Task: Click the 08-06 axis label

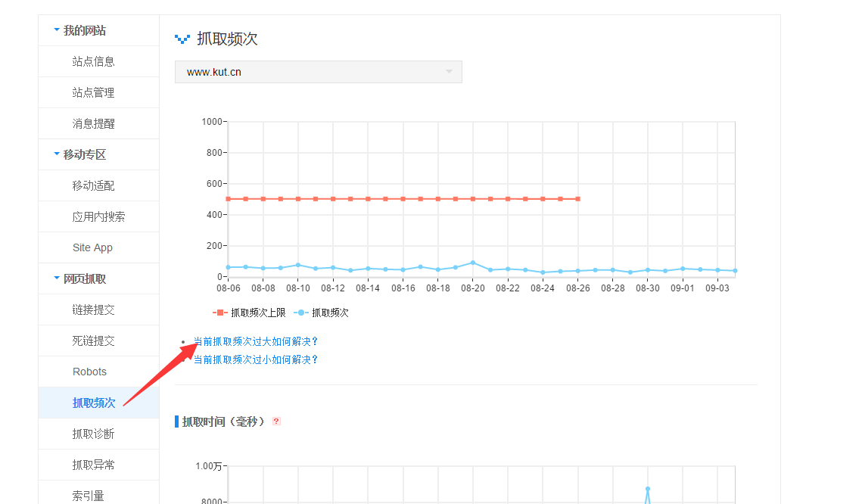Action: tap(228, 288)
